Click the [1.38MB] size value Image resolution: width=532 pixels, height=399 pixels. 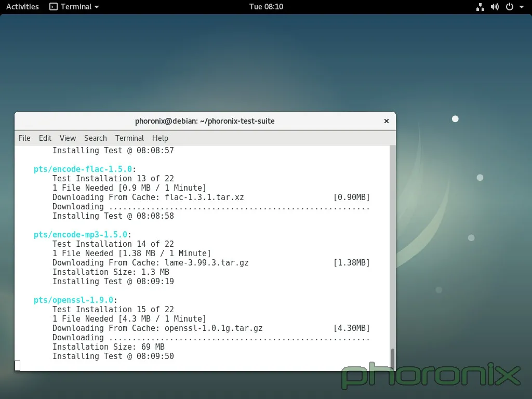tap(352, 262)
